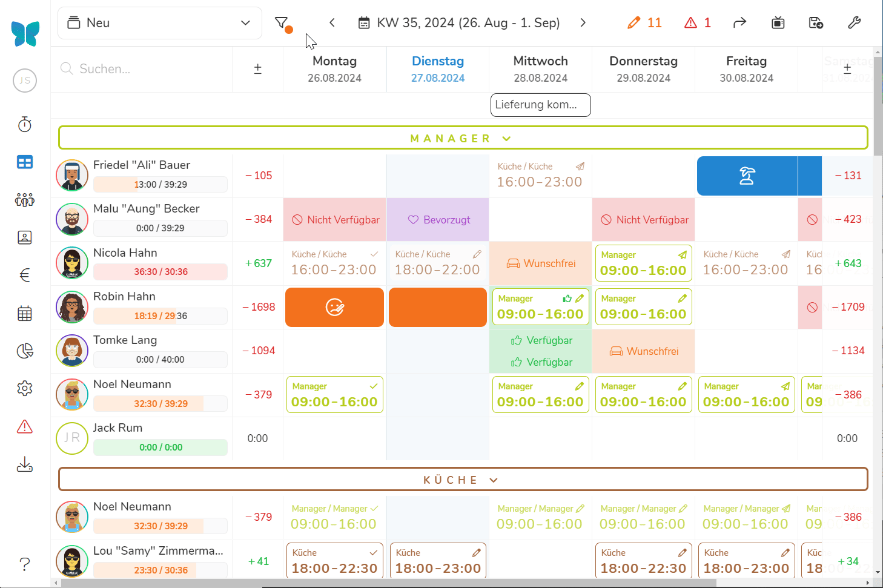Click the warning triangle sidebar icon
This screenshot has width=883, height=588.
pyautogui.click(x=25, y=427)
